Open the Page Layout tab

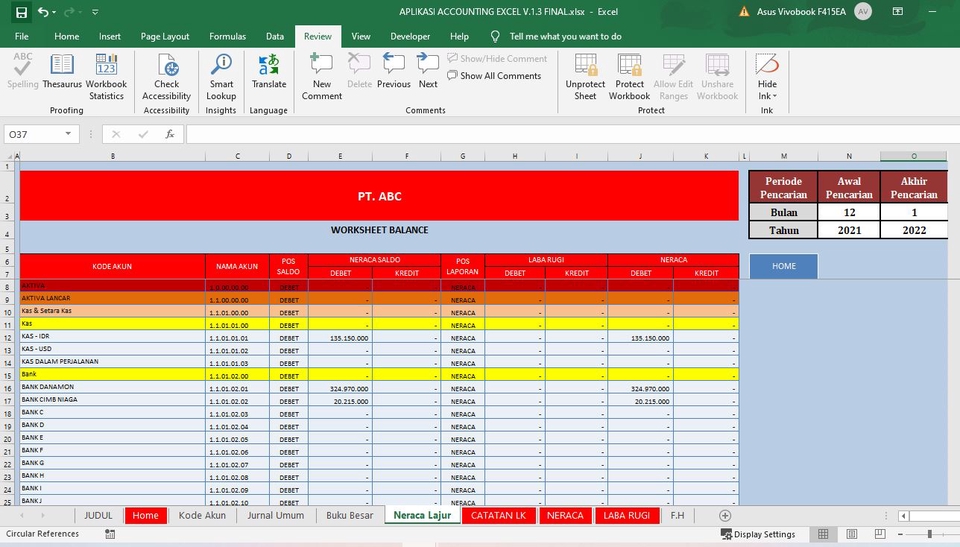pyautogui.click(x=165, y=36)
